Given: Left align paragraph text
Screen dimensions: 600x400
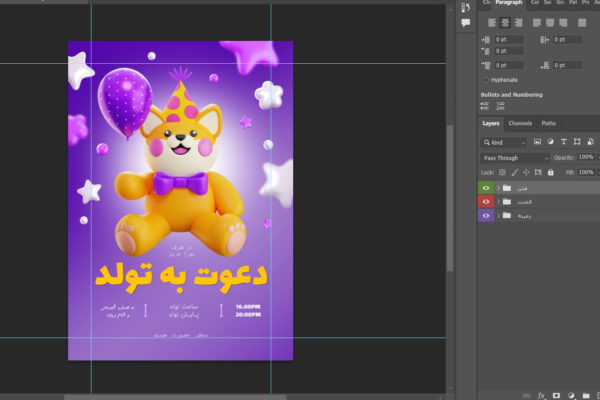Looking at the screenshot, I should coord(492,23).
